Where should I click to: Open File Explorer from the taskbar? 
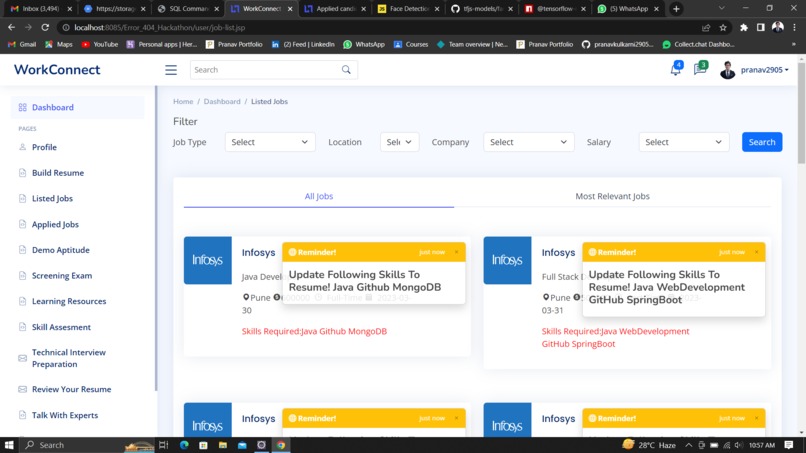point(223,445)
